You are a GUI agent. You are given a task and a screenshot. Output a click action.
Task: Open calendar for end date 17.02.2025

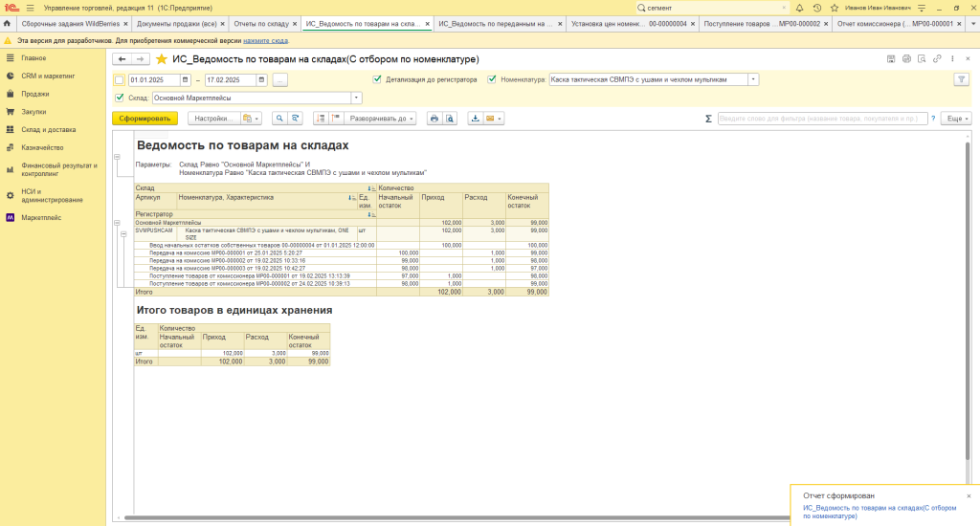tap(262, 80)
